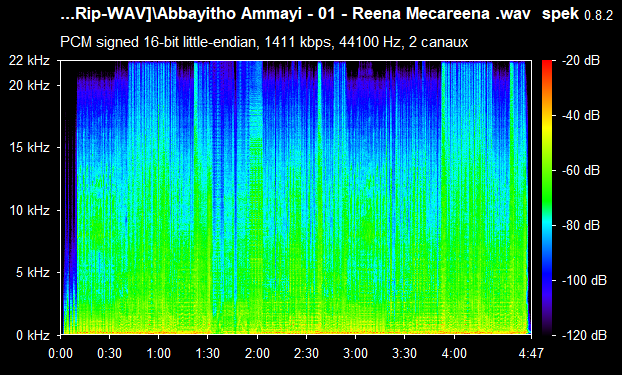This screenshot has width=622, height=375.
Task: Click the 10 kHz frequency axis label
Action: point(29,210)
